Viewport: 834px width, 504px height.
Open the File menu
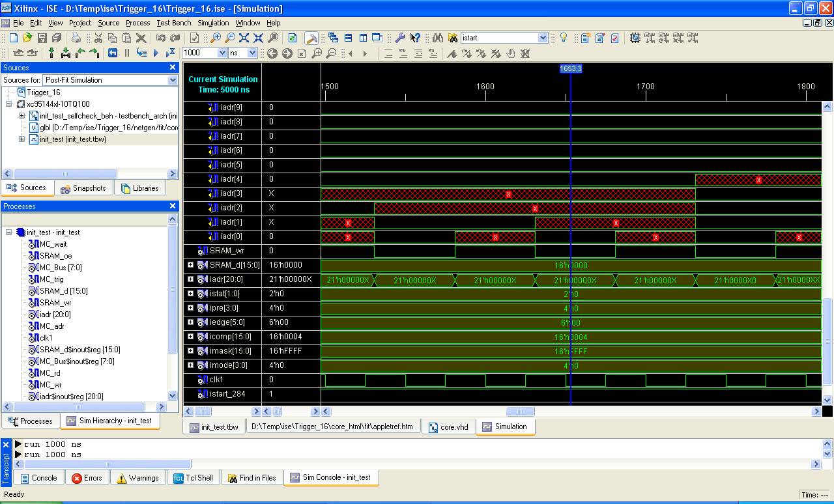click(18, 23)
